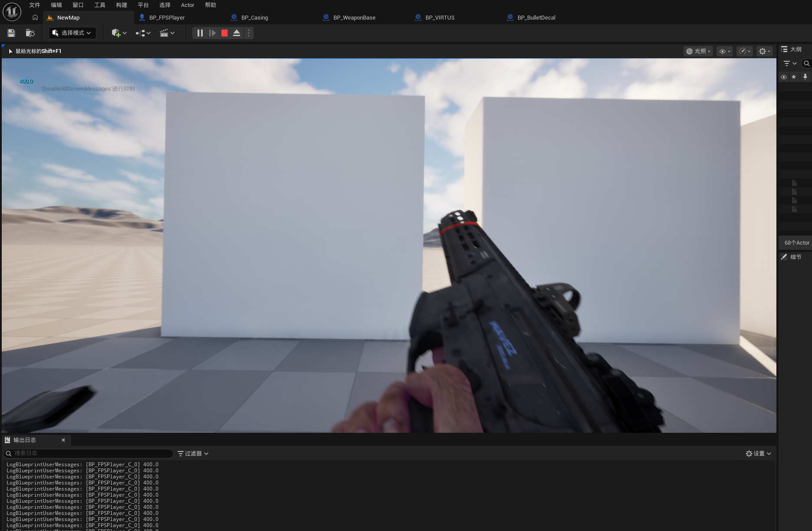812x531 pixels.
Task: Click the 400.0 on-screen debug message
Action: 26,81
